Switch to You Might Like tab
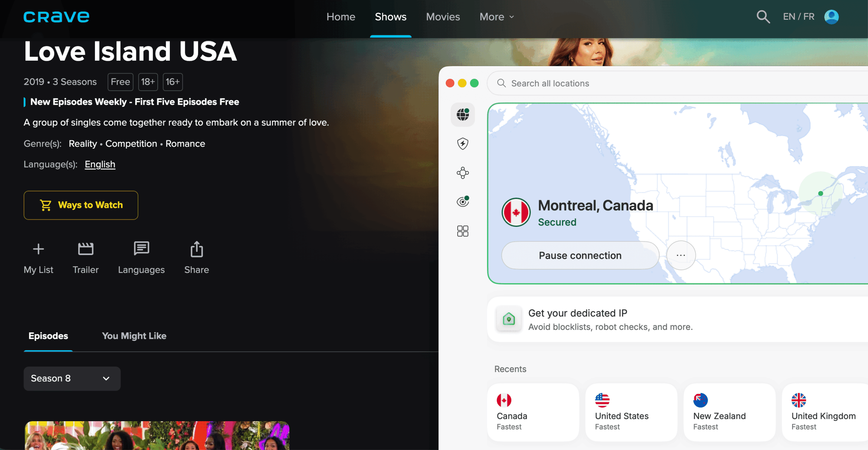 pyautogui.click(x=134, y=336)
